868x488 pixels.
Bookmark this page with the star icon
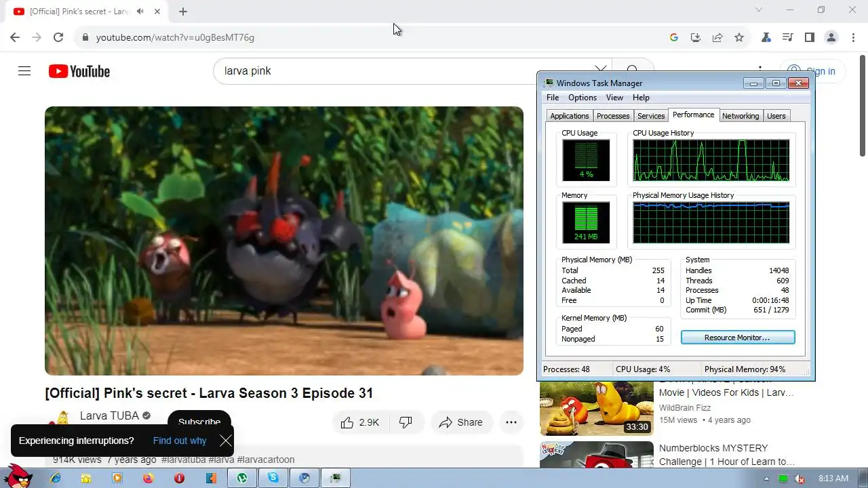click(x=739, y=37)
